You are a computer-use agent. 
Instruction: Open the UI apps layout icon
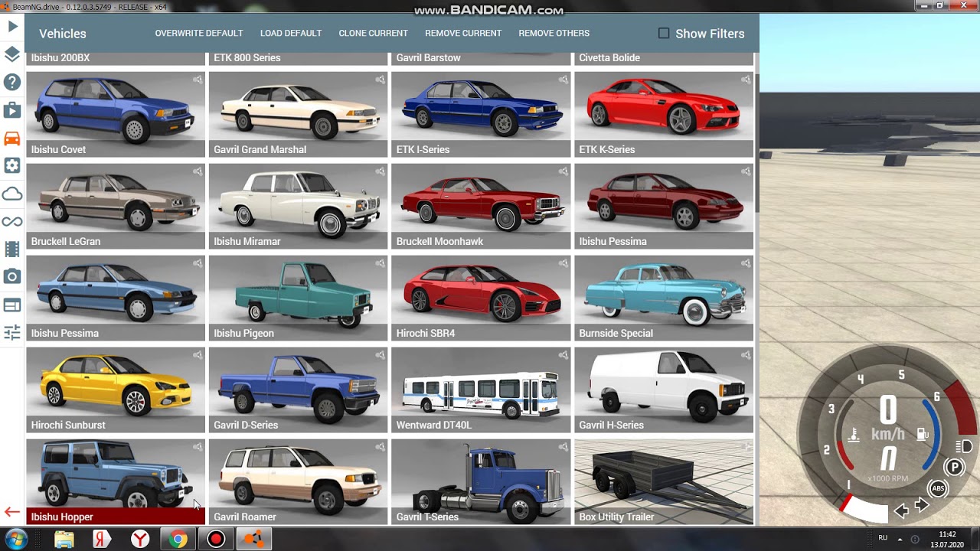[12, 305]
